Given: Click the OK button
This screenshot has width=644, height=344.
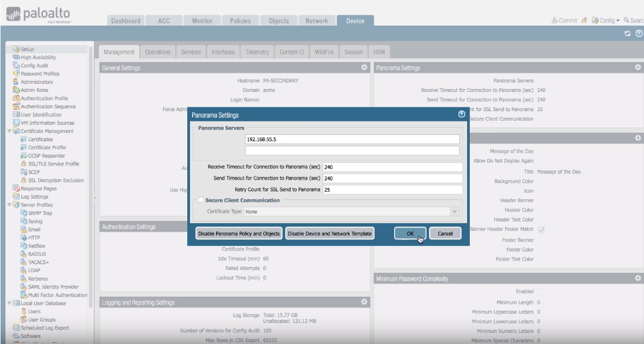Looking at the screenshot, I should click(410, 234).
